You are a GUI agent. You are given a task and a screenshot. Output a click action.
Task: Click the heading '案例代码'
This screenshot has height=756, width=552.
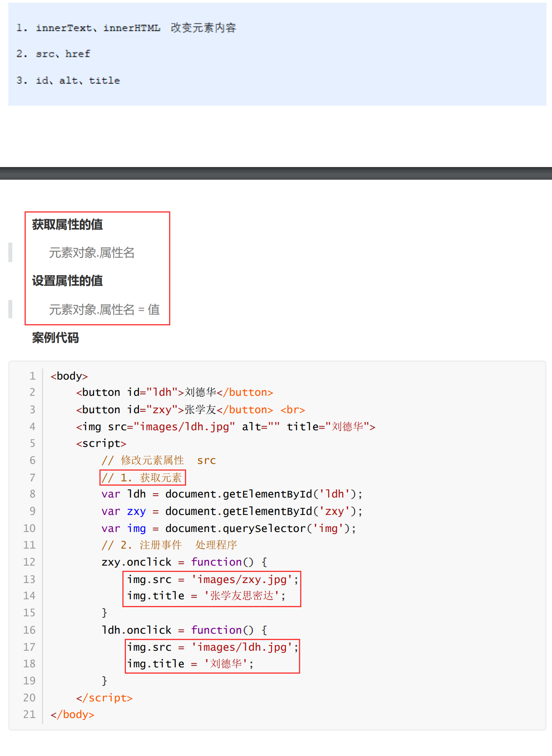click(55, 338)
